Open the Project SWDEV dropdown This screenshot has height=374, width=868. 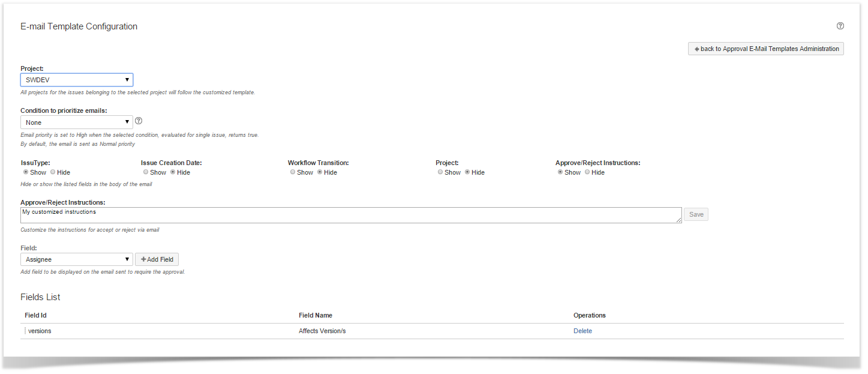pyautogui.click(x=77, y=80)
